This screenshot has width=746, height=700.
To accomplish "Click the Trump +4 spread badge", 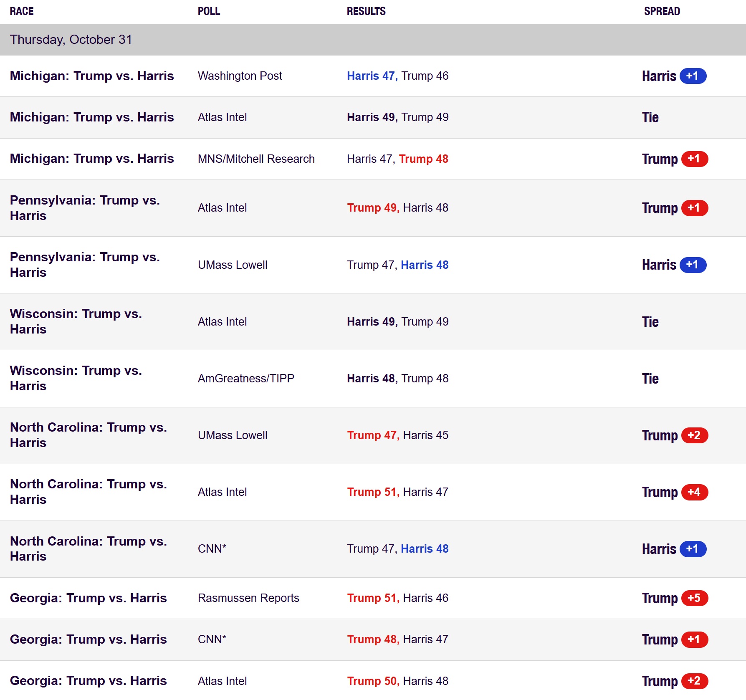I will [x=694, y=492].
